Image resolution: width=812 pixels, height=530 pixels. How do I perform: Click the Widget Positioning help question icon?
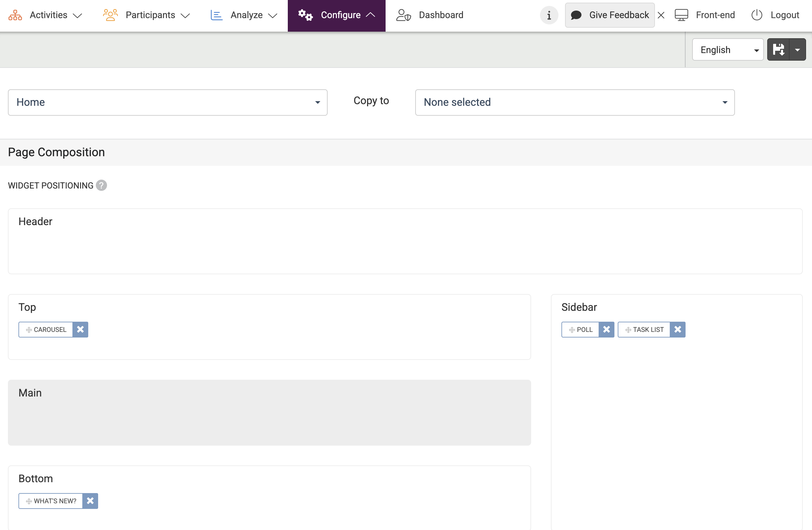[101, 186]
